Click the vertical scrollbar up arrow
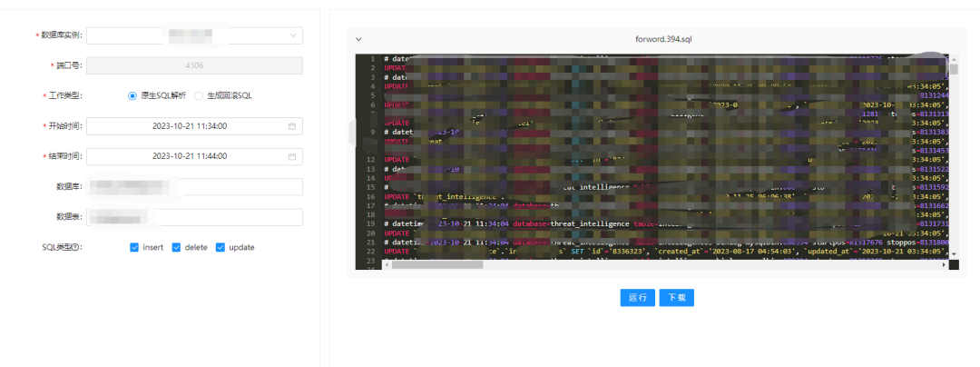Image resolution: width=980 pixels, height=367 pixels. coord(954,58)
